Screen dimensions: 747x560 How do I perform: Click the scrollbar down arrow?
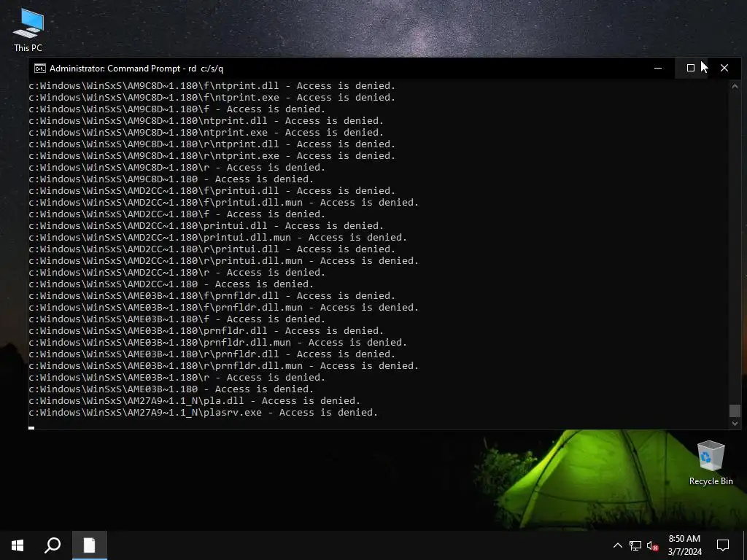tap(735, 424)
